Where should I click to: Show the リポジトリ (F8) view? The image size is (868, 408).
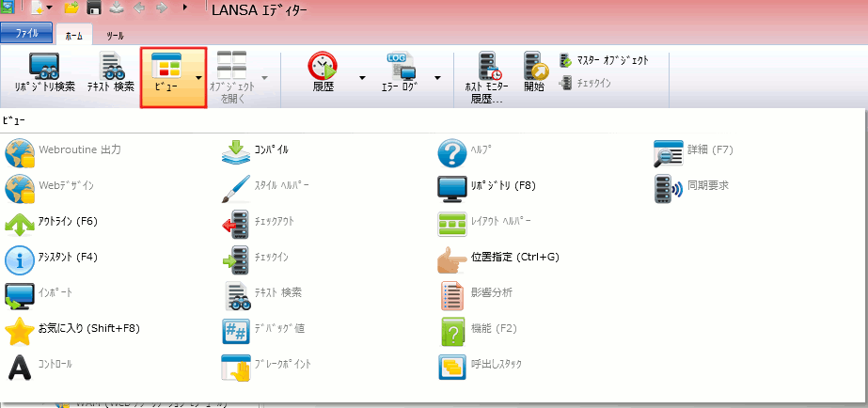coord(486,187)
